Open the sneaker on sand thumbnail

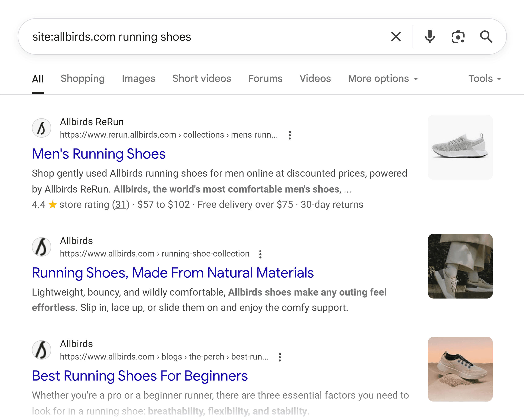tap(460, 369)
